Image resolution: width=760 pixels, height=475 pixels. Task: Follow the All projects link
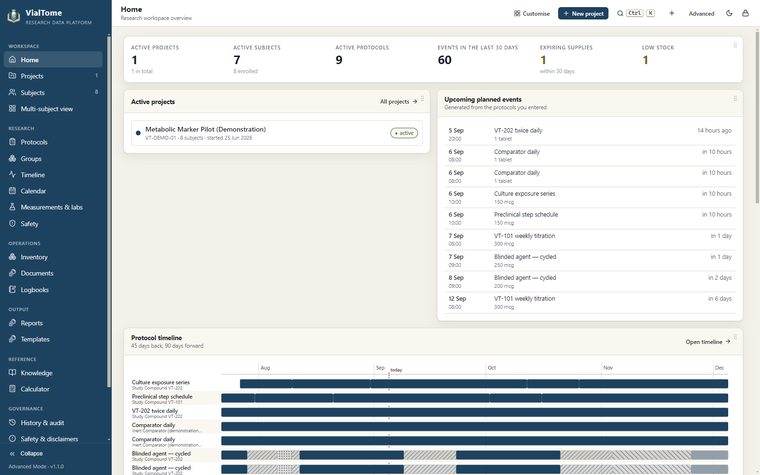(398, 102)
